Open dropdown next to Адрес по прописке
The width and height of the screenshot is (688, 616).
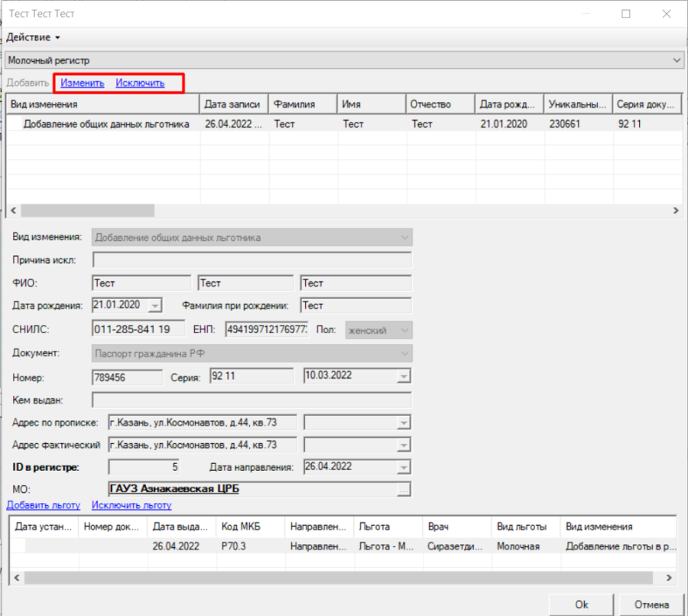pyautogui.click(x=404, y=423)
